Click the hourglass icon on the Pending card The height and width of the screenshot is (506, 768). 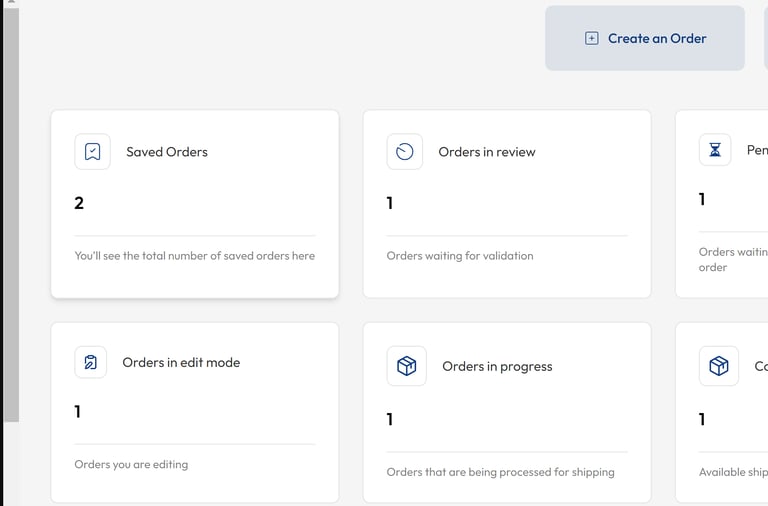(715, 150)
